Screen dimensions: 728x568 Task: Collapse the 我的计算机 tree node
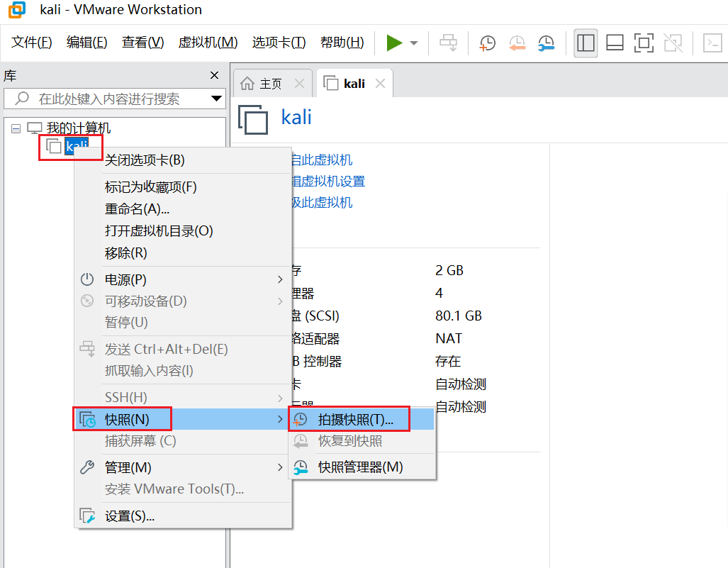click(16, 128)
